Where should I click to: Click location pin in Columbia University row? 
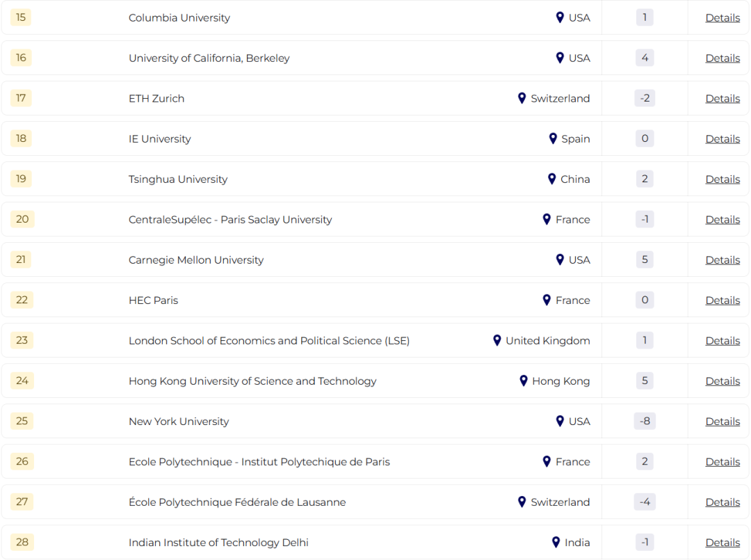pos(560,17)
